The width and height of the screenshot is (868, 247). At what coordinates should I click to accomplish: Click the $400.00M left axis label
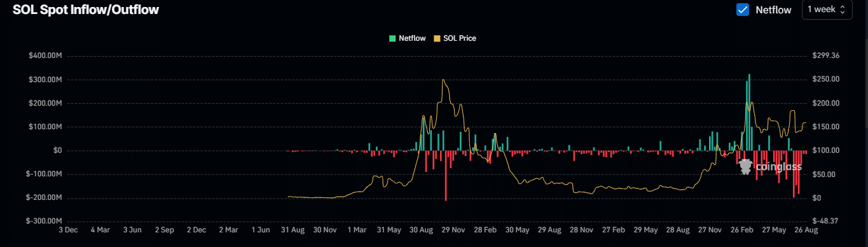click(x=45, y=56)
